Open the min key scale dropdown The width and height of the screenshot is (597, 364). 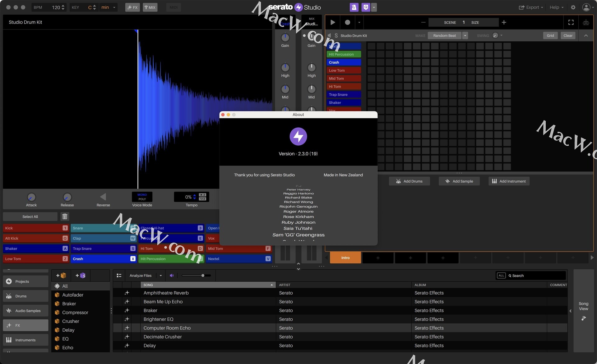[x=108, y=7]
